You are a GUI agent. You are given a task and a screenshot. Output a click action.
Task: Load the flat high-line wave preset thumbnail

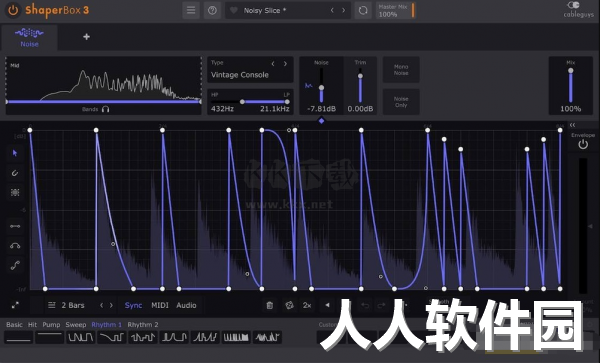(x=49, y=337)
